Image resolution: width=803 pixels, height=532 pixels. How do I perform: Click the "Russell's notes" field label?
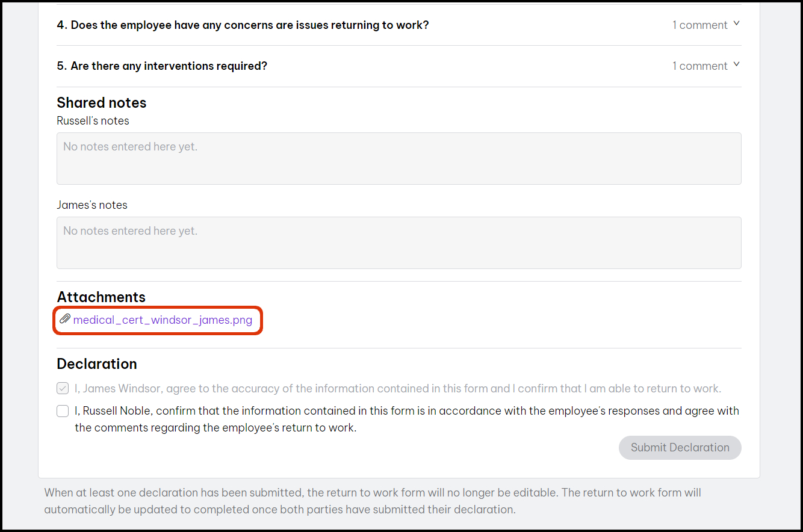pos(93,121)
